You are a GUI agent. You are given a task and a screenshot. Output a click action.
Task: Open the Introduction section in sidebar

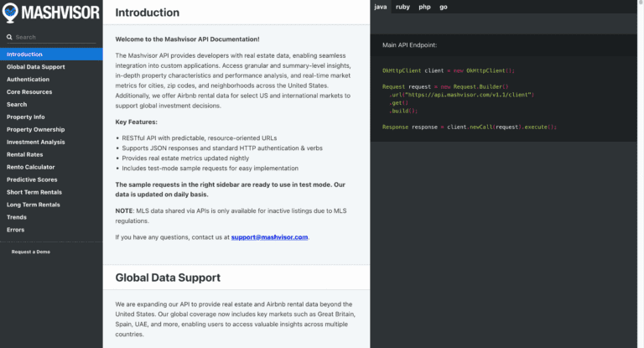click(x=24, y=54)
